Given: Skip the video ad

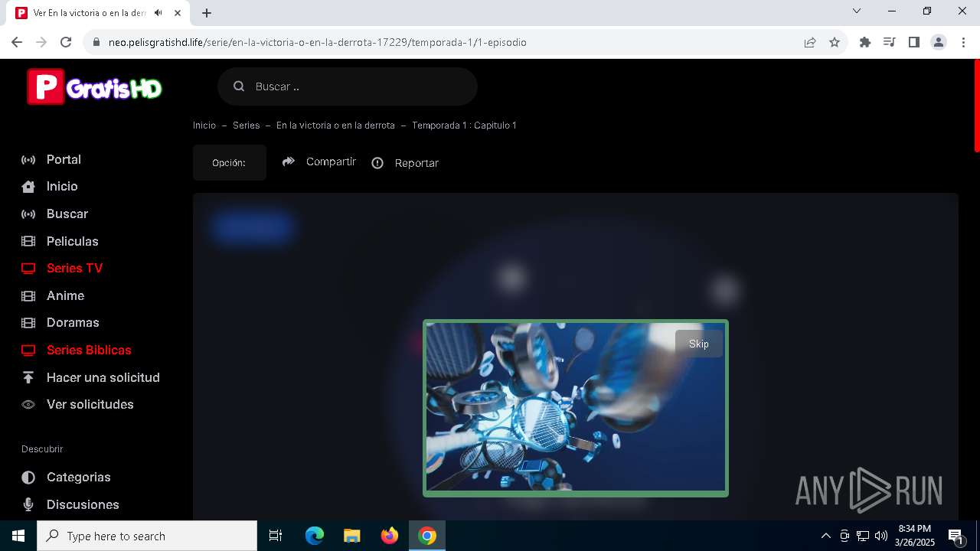Looking at the screenshot, I should point(699,344).
